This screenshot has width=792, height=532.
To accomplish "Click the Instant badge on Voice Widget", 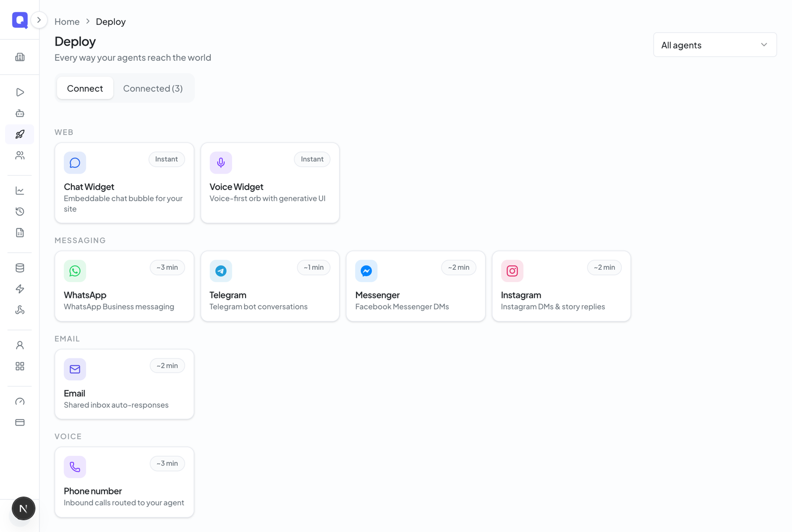I will [312, 159].
